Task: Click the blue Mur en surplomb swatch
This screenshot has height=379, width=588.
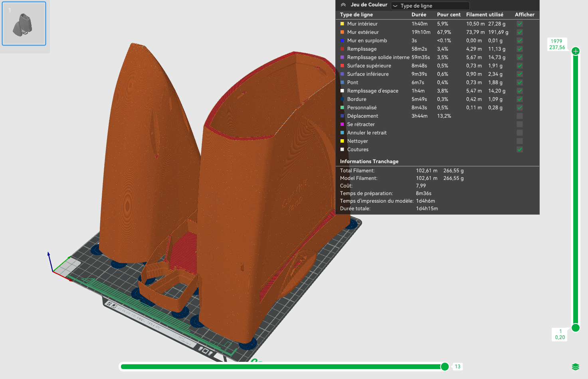Action: pyautogui.click(x=342, y=41)
